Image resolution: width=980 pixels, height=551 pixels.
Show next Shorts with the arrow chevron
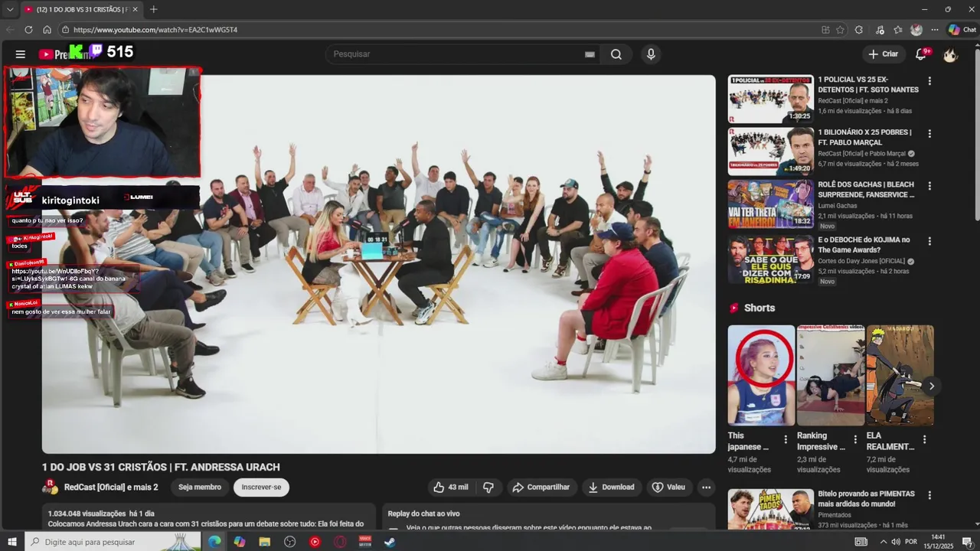tap(931, 386)
